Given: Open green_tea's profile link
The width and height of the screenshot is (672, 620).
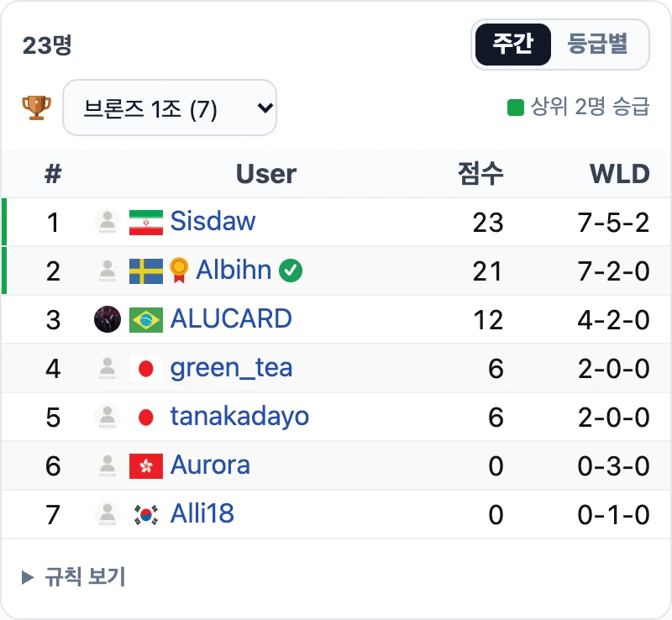Looking at the screenshot, I should coord(232,368).
